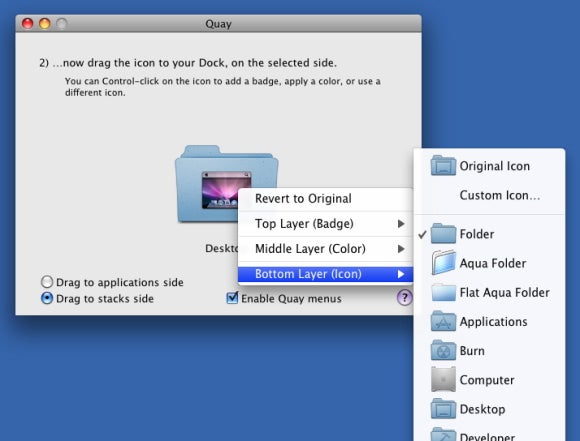Select the Flat Aqua Folder label
The width and height of the screenshot is (580, 441).
tap(505, 292)
